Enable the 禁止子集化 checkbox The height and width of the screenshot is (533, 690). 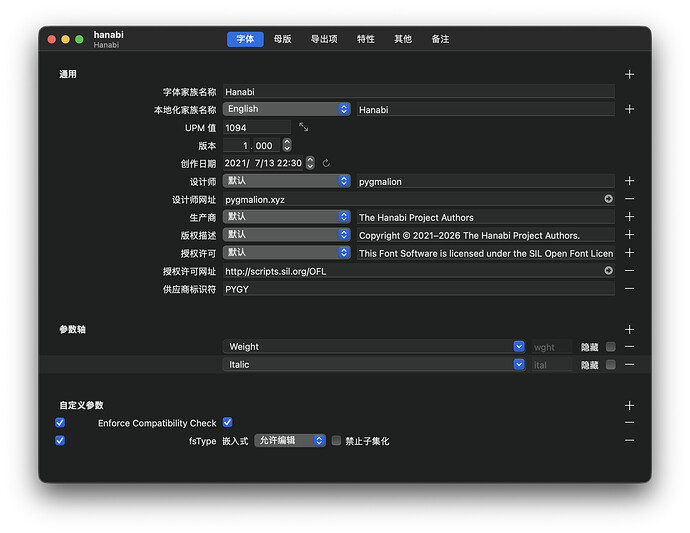(336, 441)
